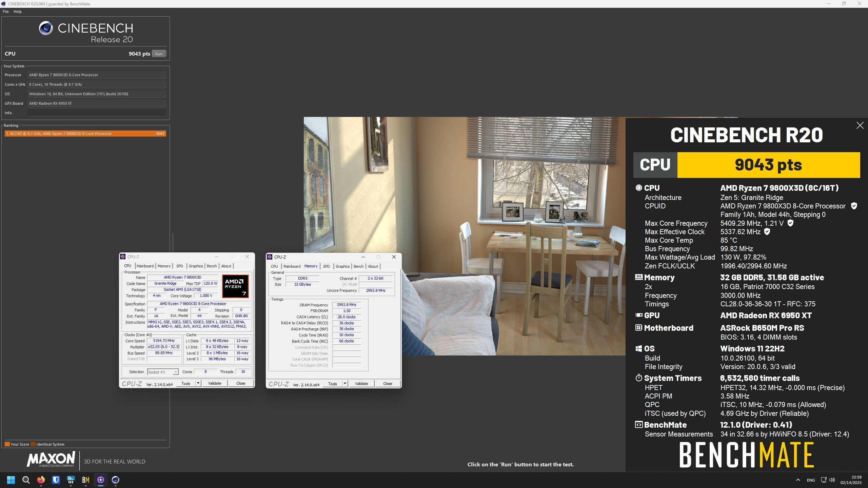Open About tab in left CPU-Z window
The width and height of the screenshot is (868, 488).
[226, 266]
